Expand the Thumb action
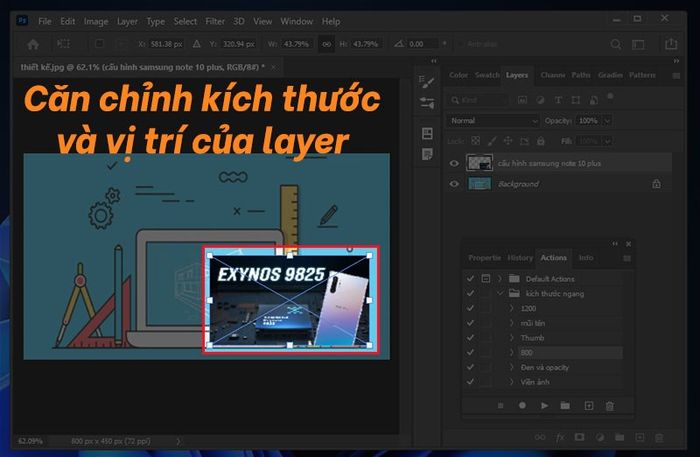 pos(512,337)
